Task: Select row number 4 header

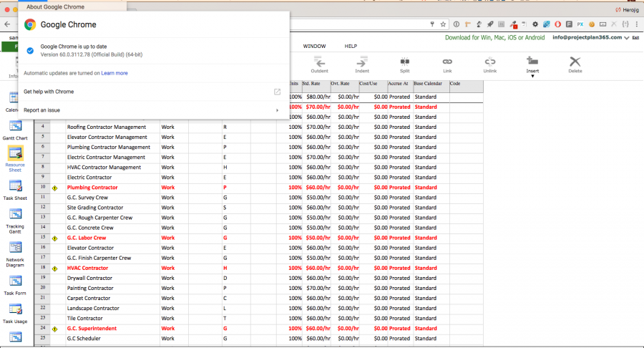Action: (x=43, y=127)
